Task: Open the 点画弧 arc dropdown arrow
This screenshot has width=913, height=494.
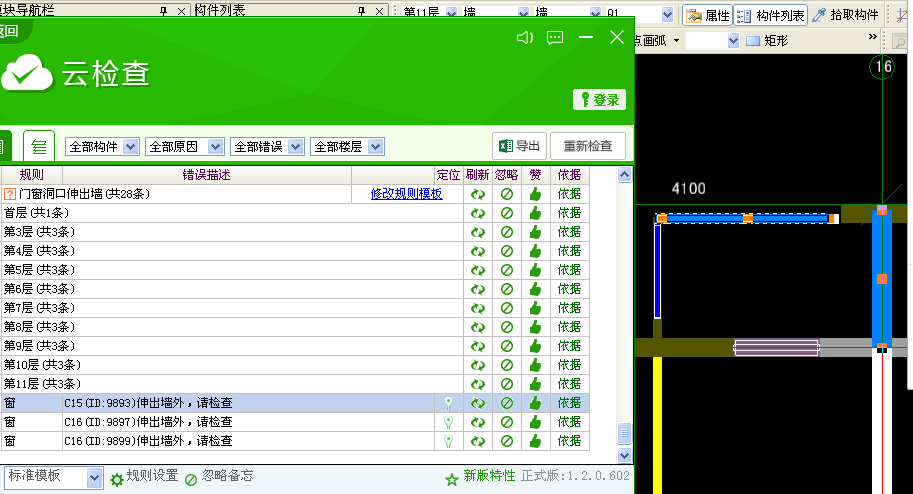Action: click(x=677, y=41)
